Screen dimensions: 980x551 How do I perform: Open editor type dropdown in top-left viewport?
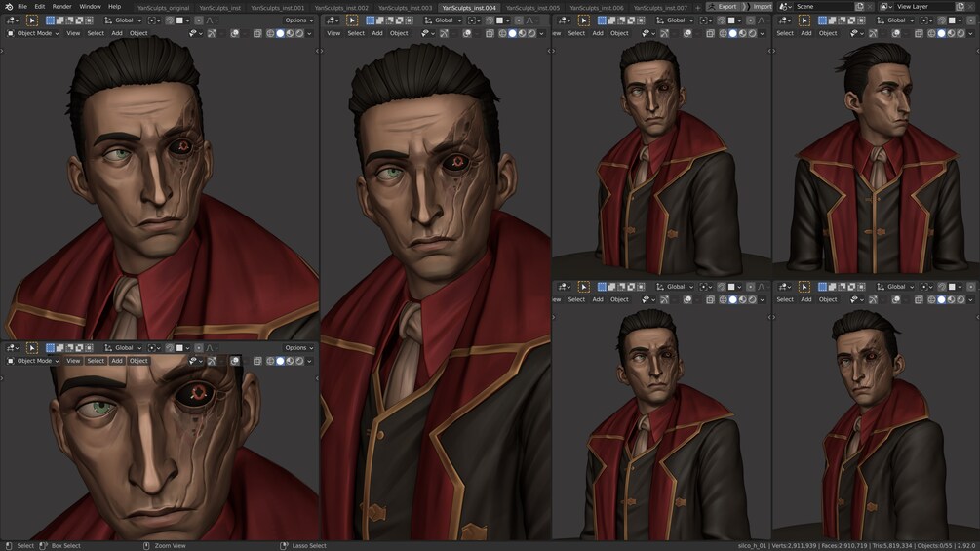point(13,20)
